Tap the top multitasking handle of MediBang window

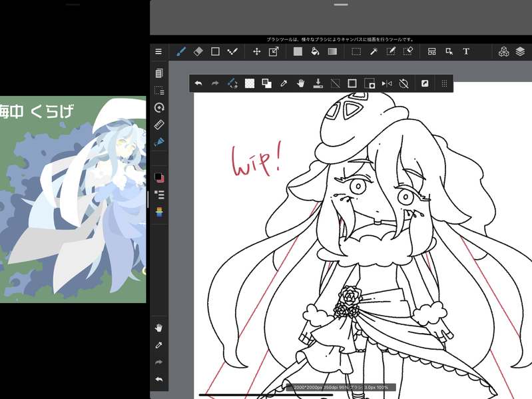click(341, 5)
